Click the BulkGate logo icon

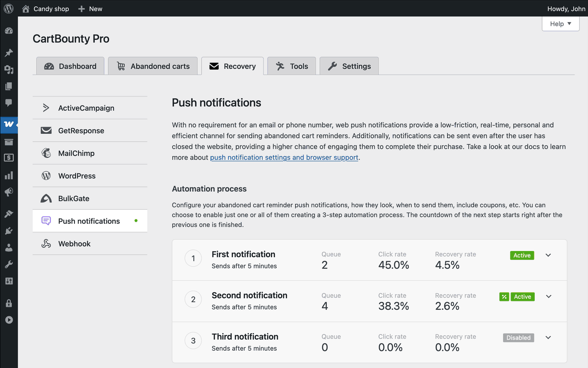(x=46, y=198)
